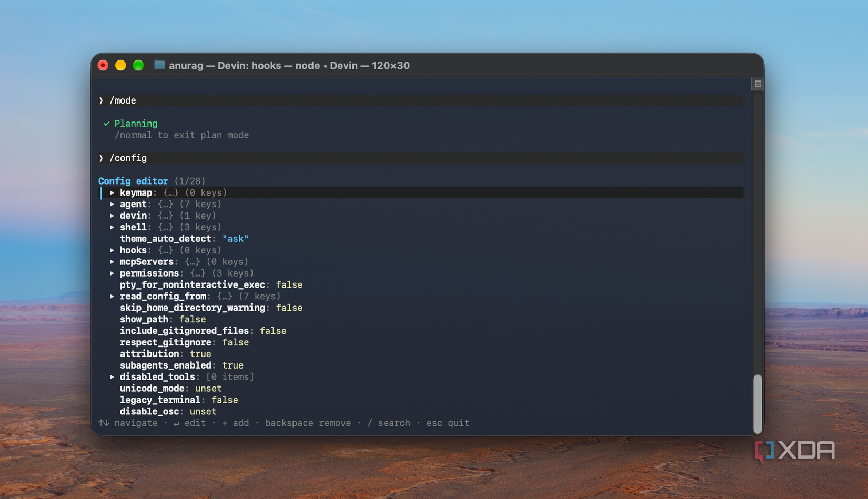
Task: Click the Config editor heading
Action: [133, 181]
